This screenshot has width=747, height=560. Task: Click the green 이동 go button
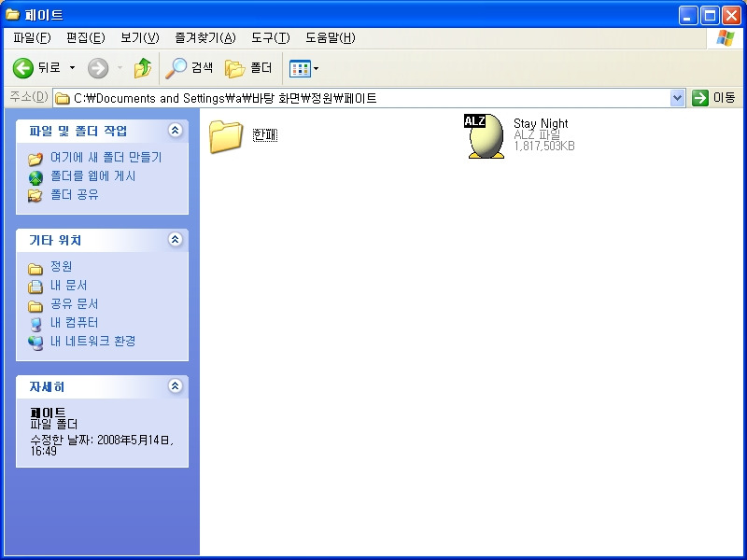click(x=713, y=98)
